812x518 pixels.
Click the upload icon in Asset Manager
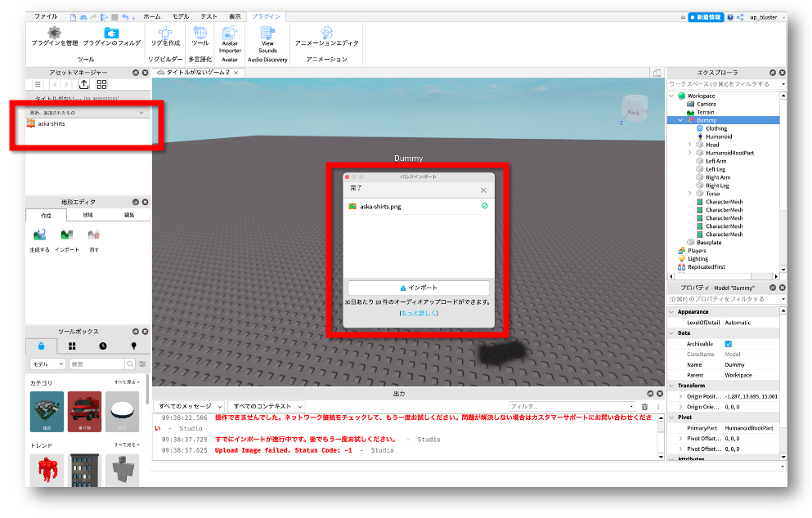(x=84, y=84)
